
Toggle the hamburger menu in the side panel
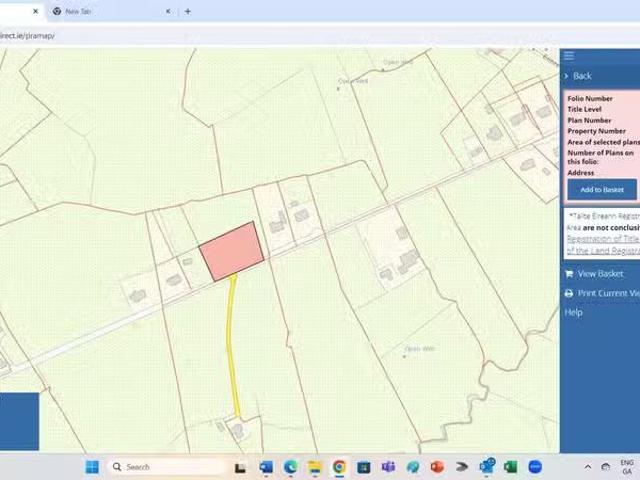[569, 56]
